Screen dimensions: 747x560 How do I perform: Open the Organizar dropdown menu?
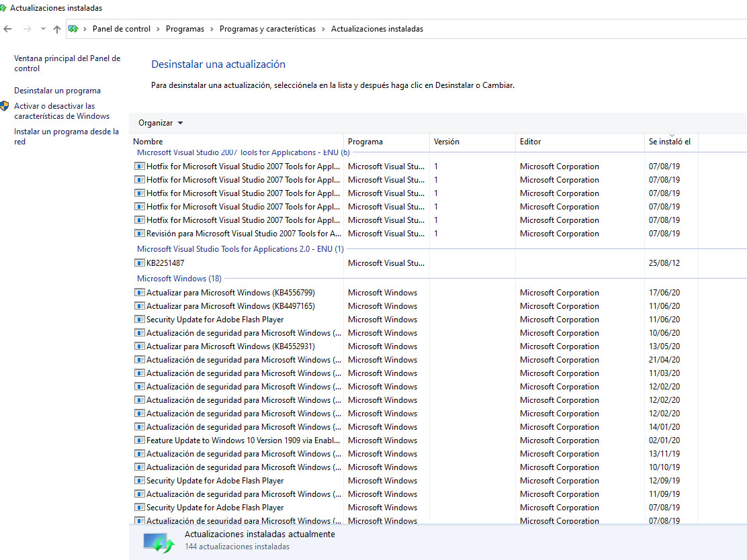coord(161,123)
